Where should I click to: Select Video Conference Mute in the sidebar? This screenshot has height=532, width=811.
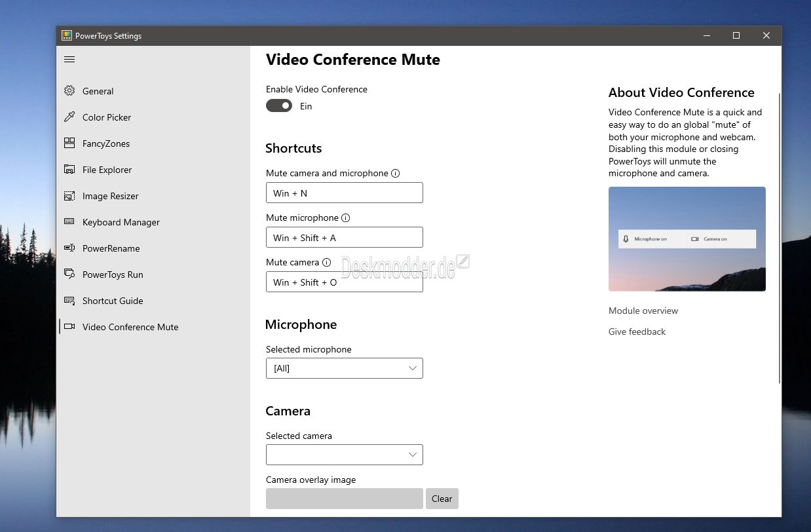coord(153,327)
